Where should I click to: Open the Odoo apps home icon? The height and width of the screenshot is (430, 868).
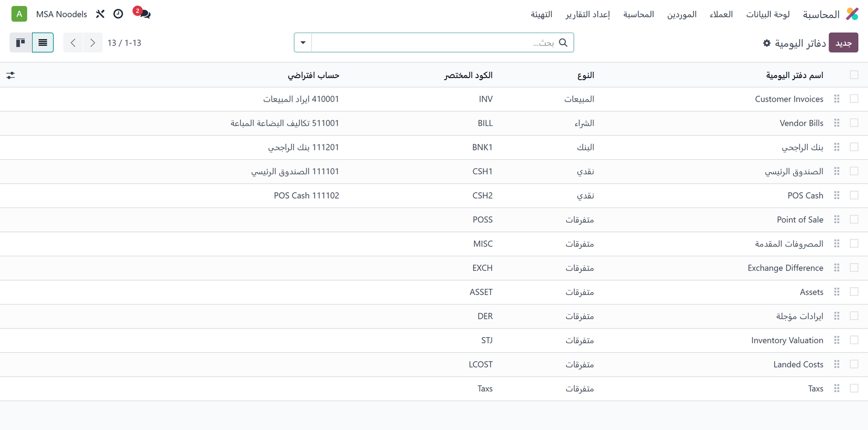852,14
